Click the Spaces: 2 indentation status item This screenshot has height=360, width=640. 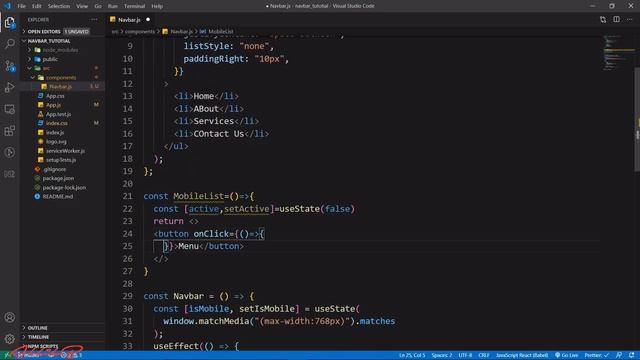[442, 355]
